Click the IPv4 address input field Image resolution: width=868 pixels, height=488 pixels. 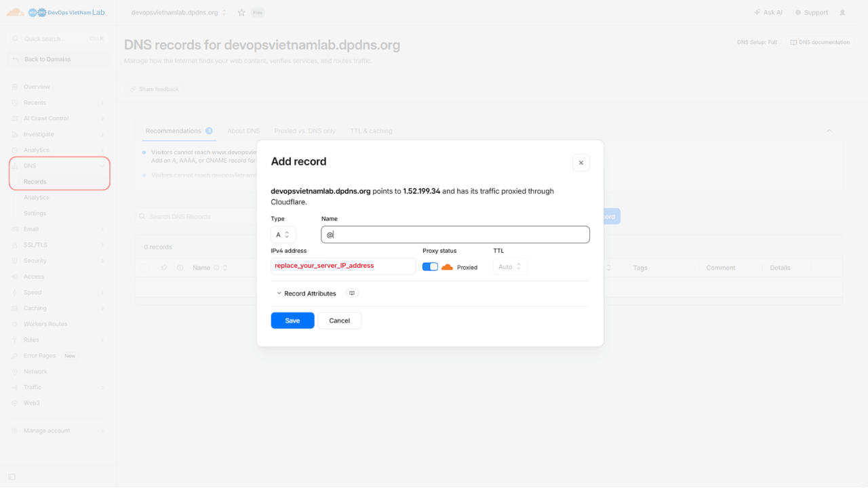click(x=343, y=266)
